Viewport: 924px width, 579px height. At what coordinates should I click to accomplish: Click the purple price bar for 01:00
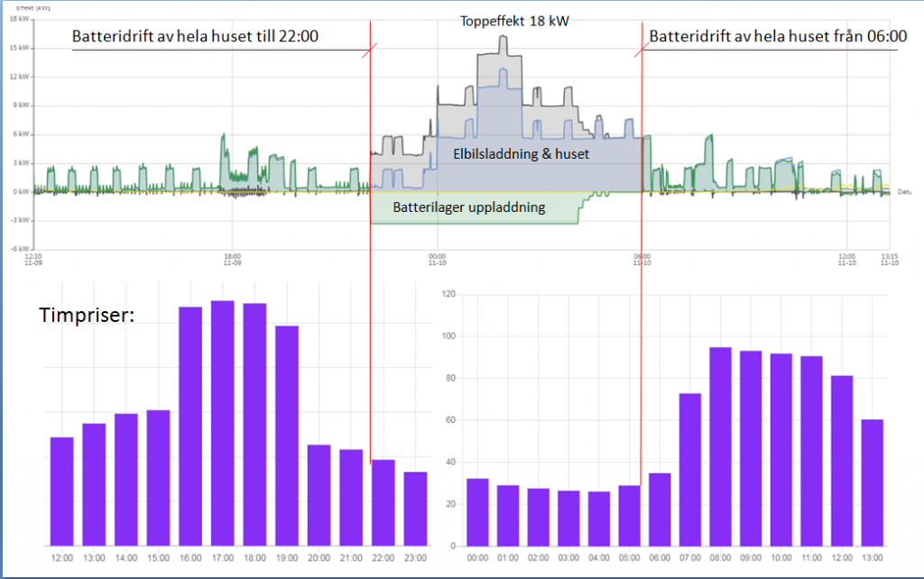tap(508, 515)
